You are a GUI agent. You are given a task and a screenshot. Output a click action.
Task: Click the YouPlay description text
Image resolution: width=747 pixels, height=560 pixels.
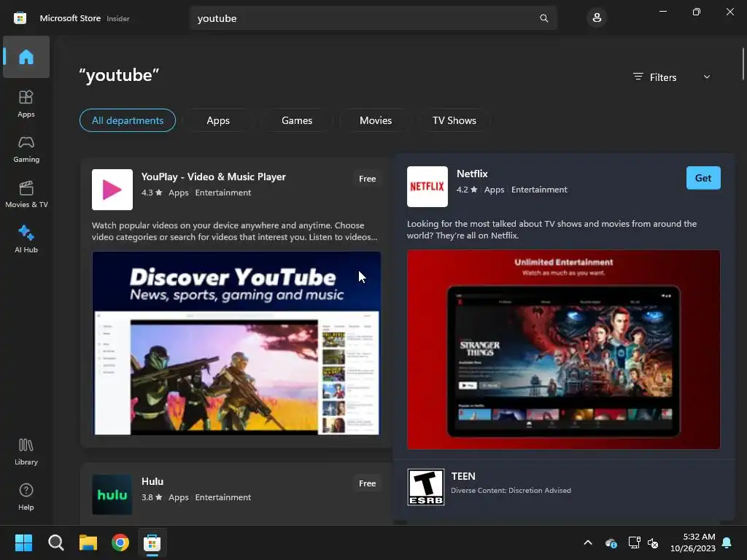point(234,231)
